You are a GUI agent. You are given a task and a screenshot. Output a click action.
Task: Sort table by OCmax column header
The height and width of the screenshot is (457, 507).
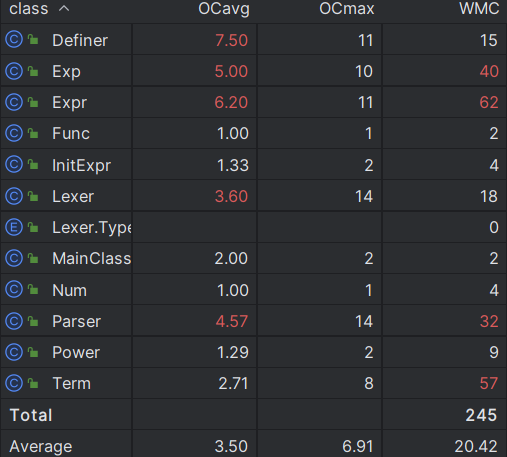point(347,9)
